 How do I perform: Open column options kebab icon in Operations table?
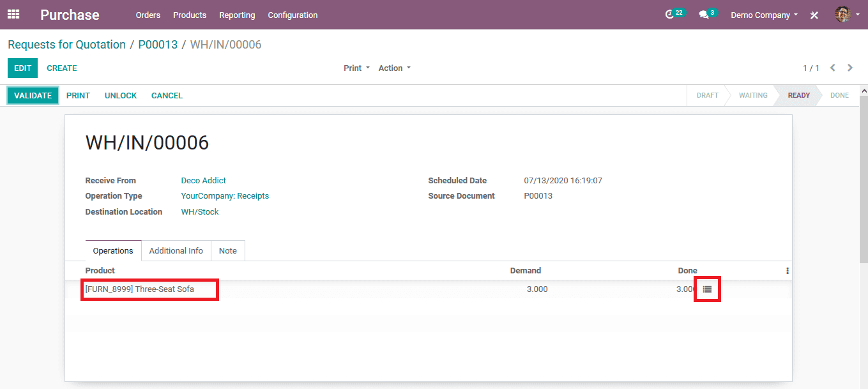787,271
